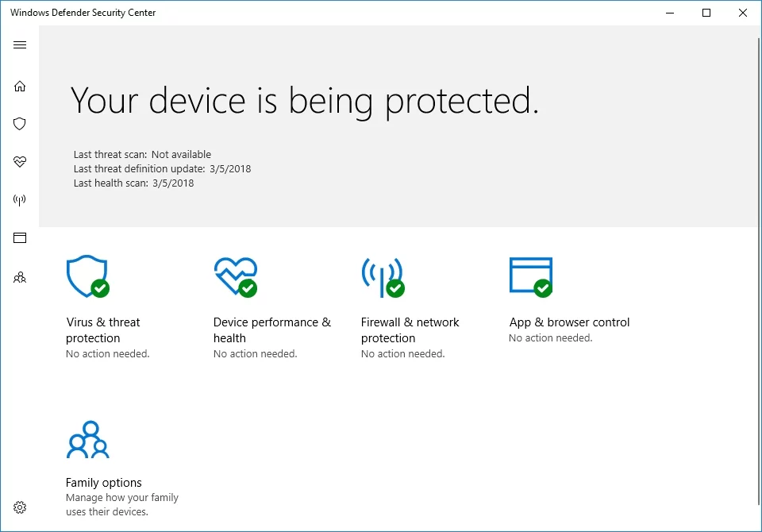Screen dimensions: 762x532
Task: Open the "Virus & threat protection" text link
Action: (103, 330)
